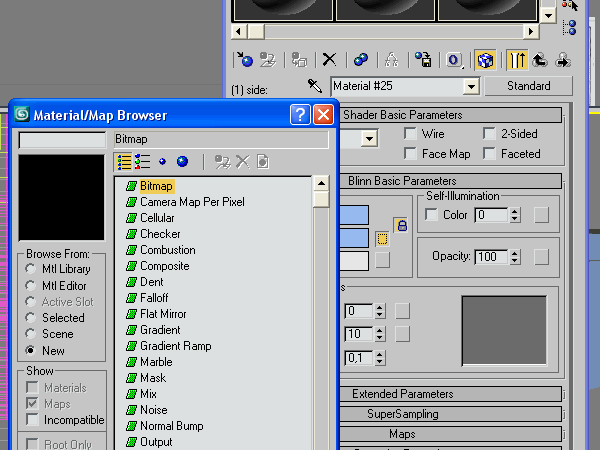The image size is (600, 450).
Task: Click Standard material type button
Action: 528,86
